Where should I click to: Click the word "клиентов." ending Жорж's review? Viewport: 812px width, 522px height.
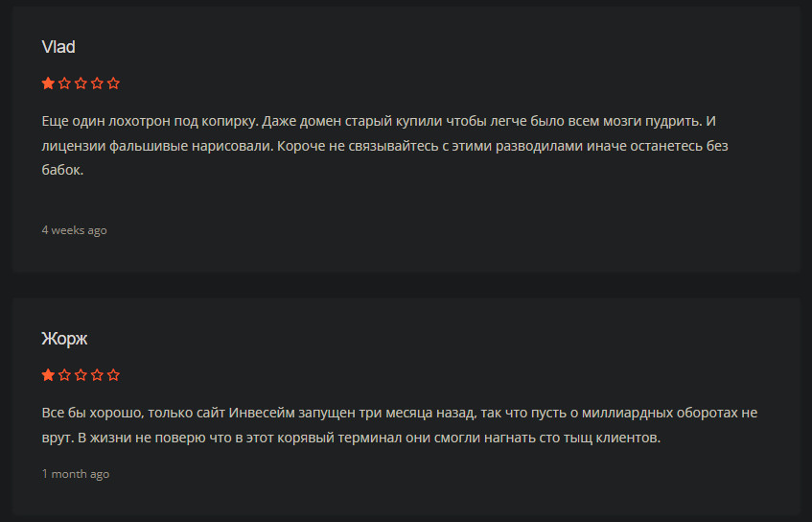[629, 439]
